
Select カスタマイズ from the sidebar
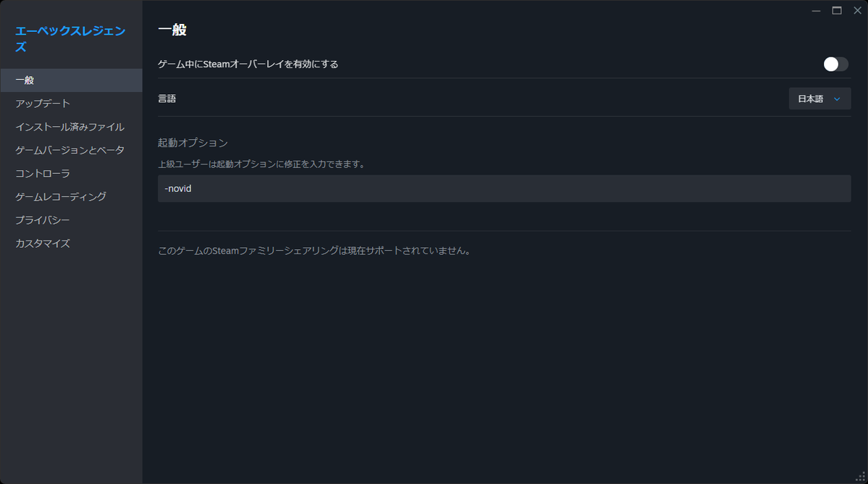pyautogui.click(x=41, y=243)
